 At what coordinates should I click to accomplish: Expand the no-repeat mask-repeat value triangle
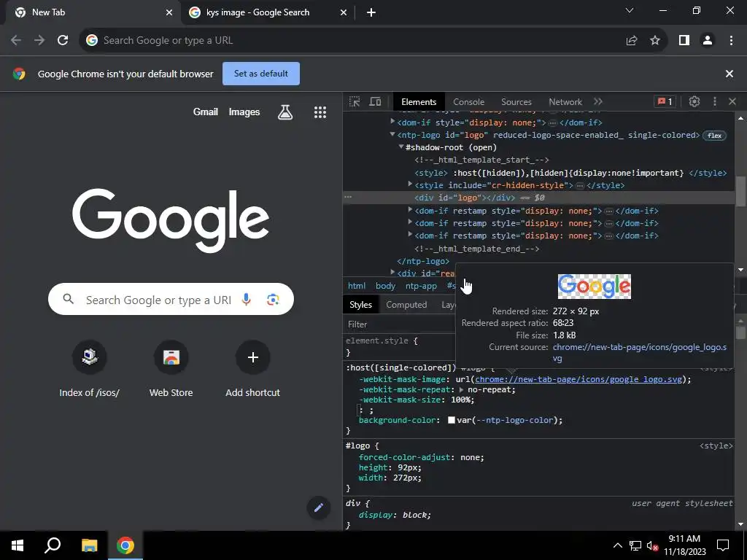[461, 389]
